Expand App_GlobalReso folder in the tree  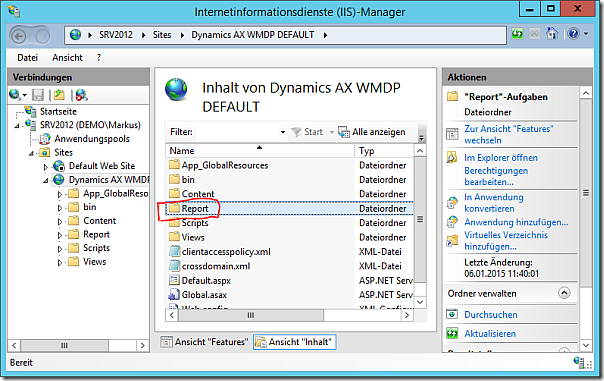pos(60,194)
